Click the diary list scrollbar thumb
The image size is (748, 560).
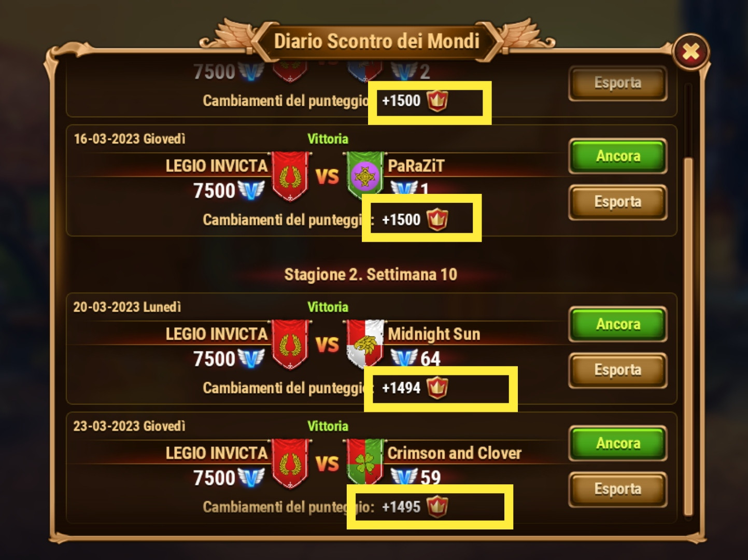coord(688,337)
